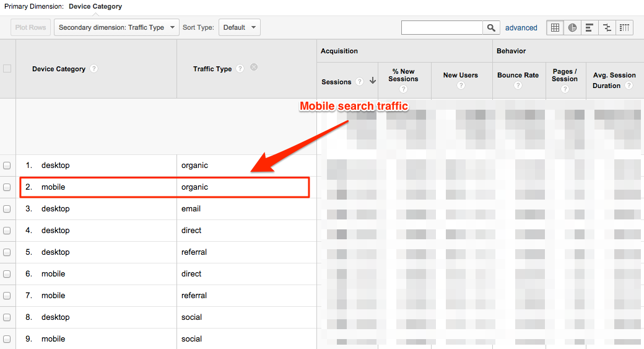
Task: Click 'social' traffic type in row 8
Action: 191,317
